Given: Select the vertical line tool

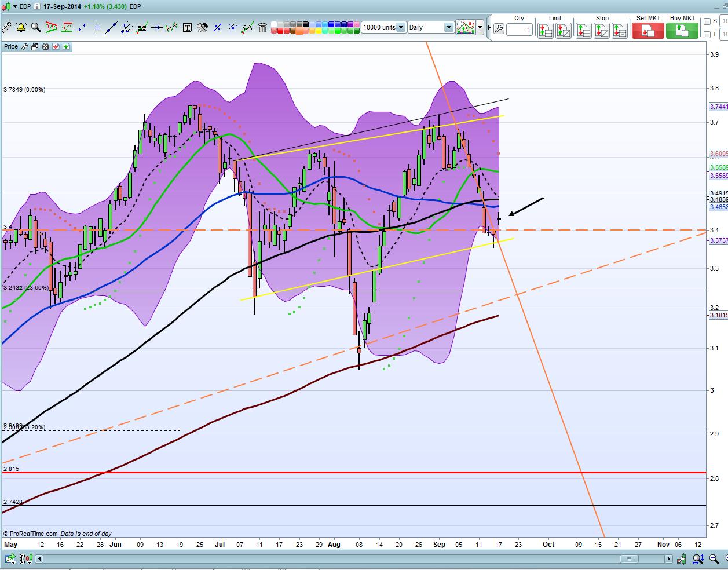Looking at the screenshot, I should point(97,27).
